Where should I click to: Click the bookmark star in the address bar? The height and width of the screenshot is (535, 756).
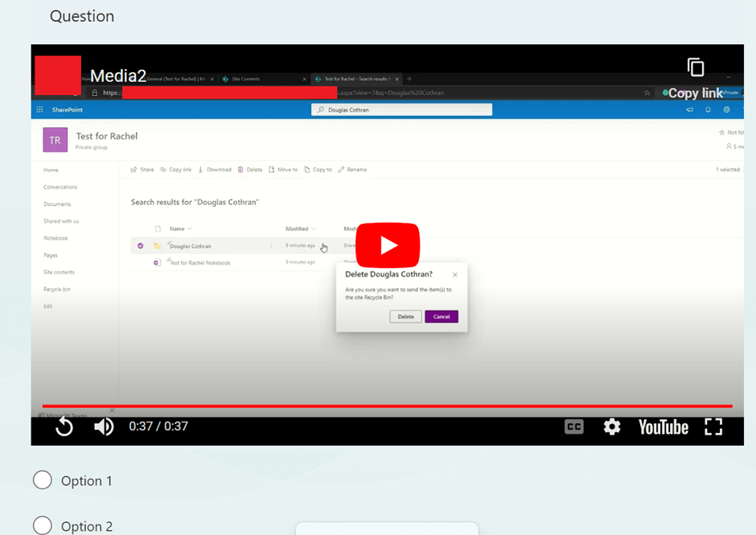pos(647,93)
